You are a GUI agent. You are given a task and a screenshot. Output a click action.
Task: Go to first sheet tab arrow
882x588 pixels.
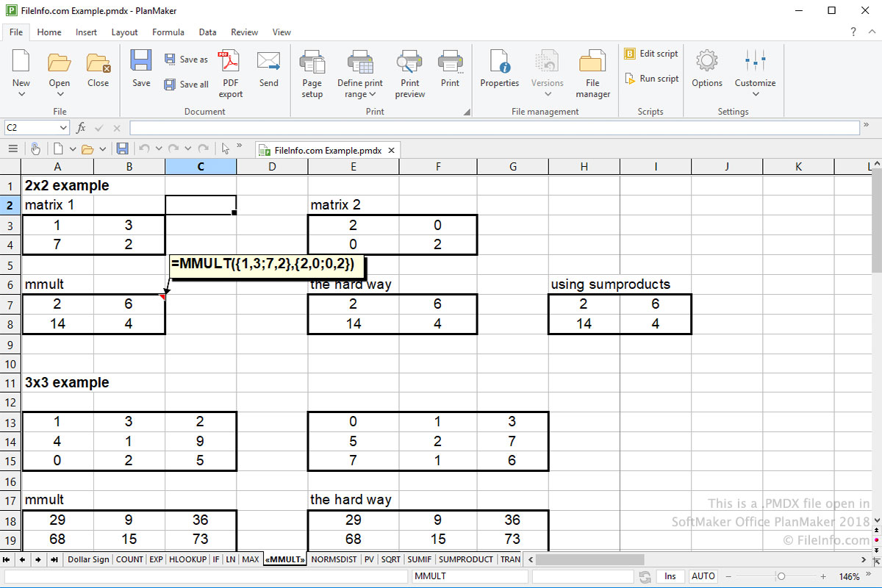(x=7, y=559)
